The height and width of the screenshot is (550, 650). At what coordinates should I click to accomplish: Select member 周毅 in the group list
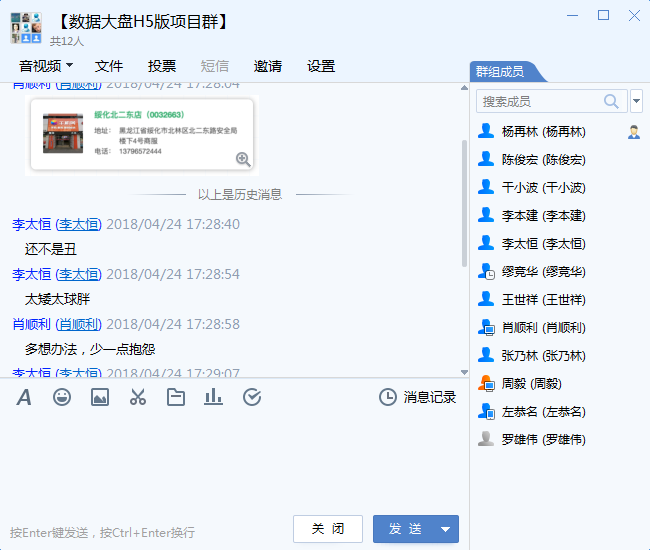(526, 383)
